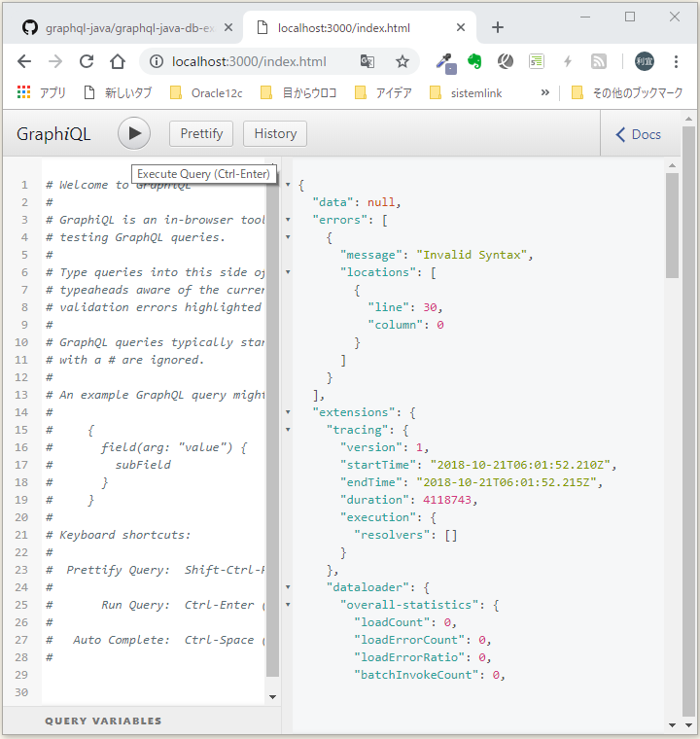Screen dimensions: 700x739
Task: Click the query editor vertical scrollbar
Action: (x=272, y=424)
